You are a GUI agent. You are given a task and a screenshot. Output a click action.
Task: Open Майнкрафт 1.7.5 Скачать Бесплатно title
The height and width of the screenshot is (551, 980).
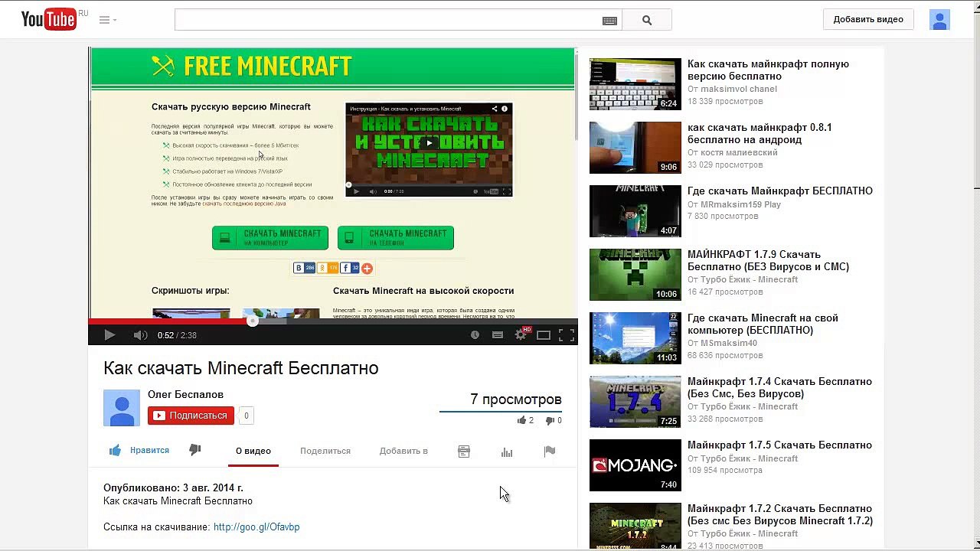pos(779,445)
